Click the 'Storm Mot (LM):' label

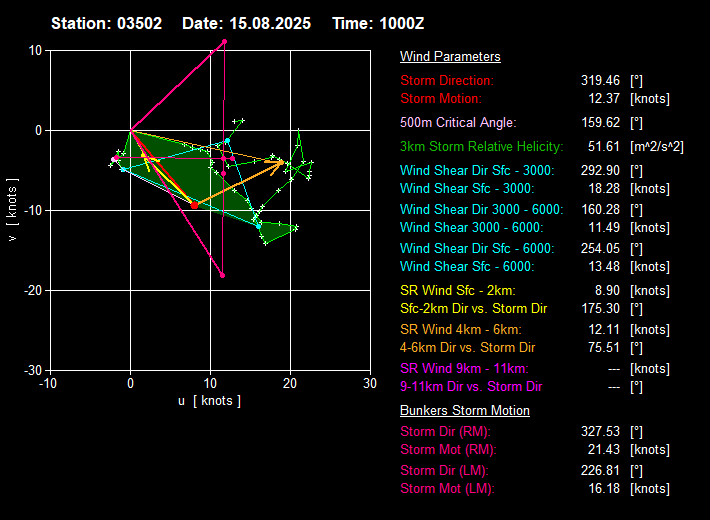[x=447, y=489]
